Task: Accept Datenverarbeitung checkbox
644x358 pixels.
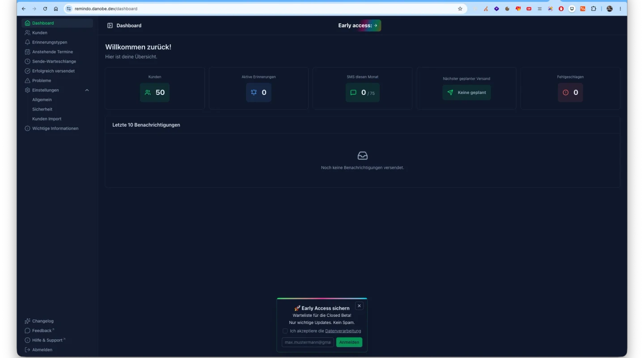Action: coord(285,331)
